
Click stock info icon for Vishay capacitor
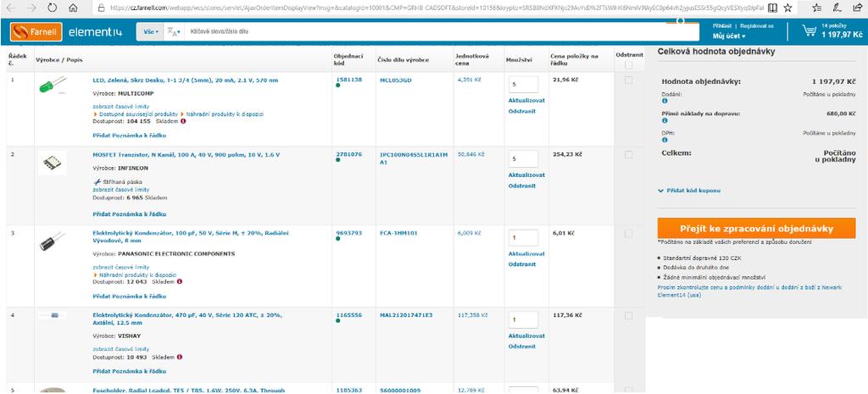coord(180,357)
